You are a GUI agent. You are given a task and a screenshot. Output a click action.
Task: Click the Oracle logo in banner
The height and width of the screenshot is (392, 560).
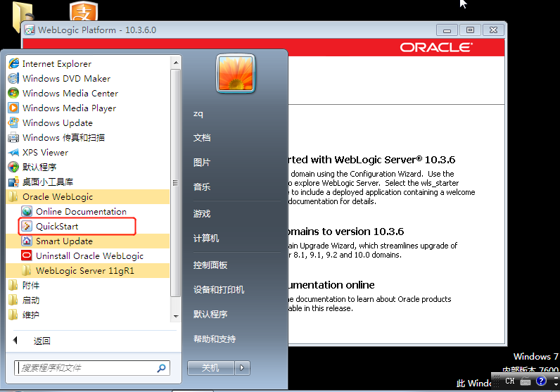point(436,48)
